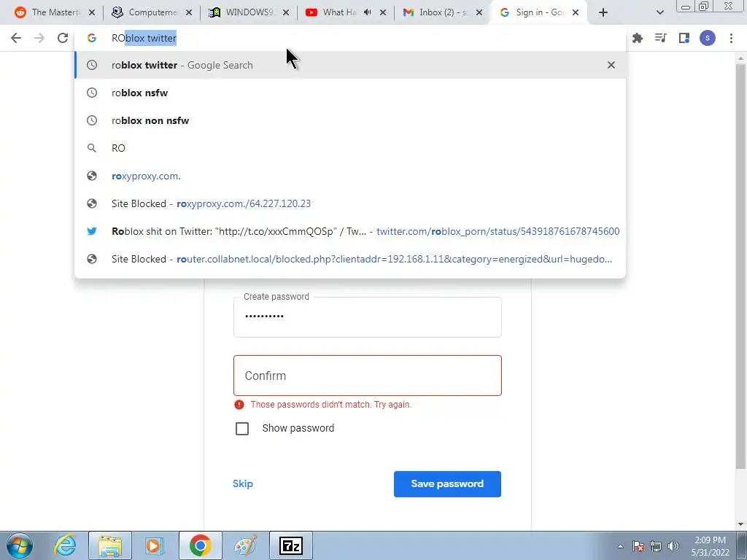
Task: Click the Confirm password field
Action: [x=368, y=376]
